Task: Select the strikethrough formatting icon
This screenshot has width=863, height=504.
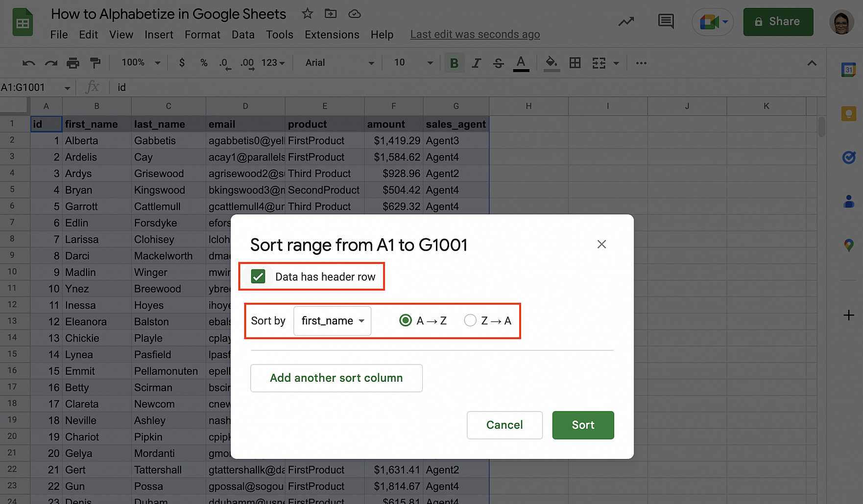Action: point(498,63)
